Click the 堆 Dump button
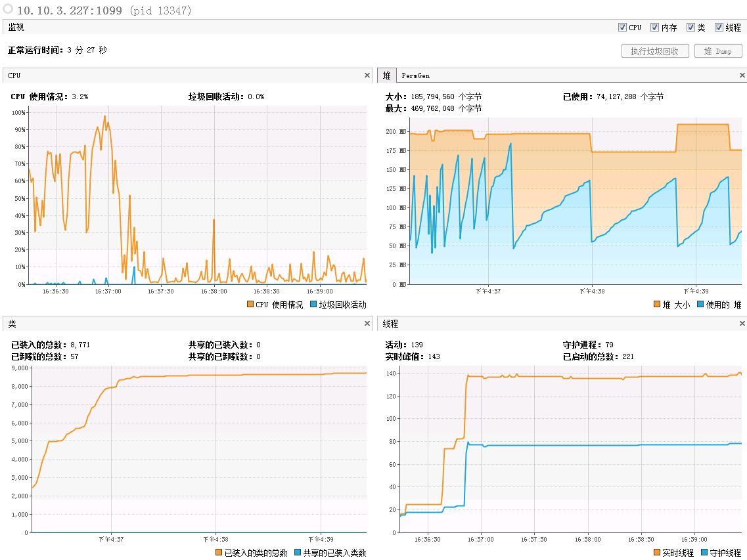Image resolution: width=747 pixels, height=560 pixels. pyautogui.click(x=718, y=51)
